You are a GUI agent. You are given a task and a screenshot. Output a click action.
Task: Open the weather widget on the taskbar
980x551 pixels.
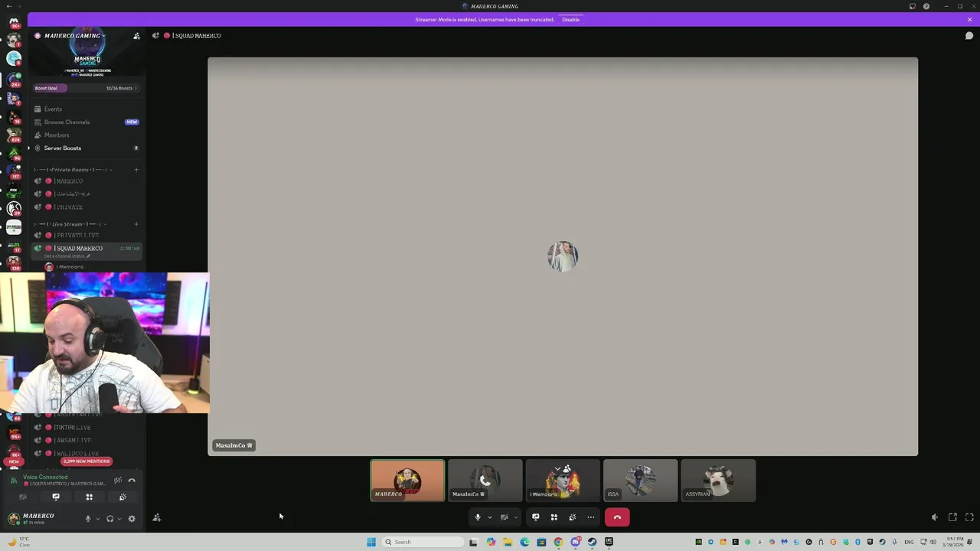(x=18, y=542)
